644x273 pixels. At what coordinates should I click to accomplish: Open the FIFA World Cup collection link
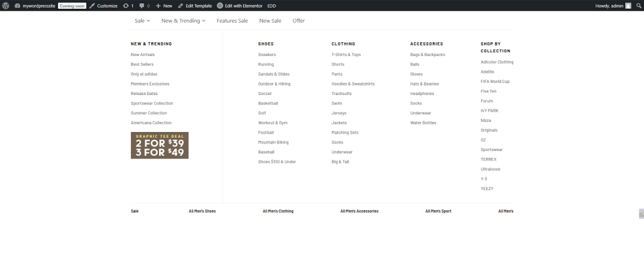495,81
